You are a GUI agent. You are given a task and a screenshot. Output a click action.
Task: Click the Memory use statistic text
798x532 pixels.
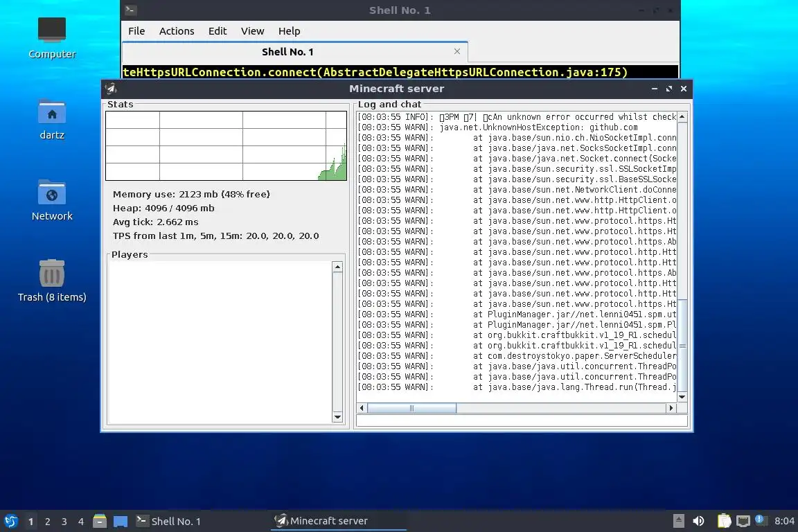pyautogui.click(x=191, y=194)
